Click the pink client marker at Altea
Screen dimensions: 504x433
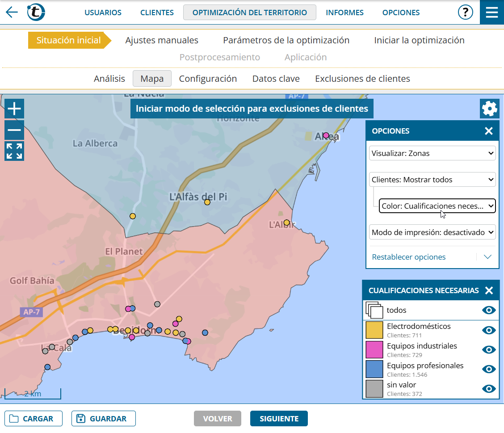coord(326,135)
